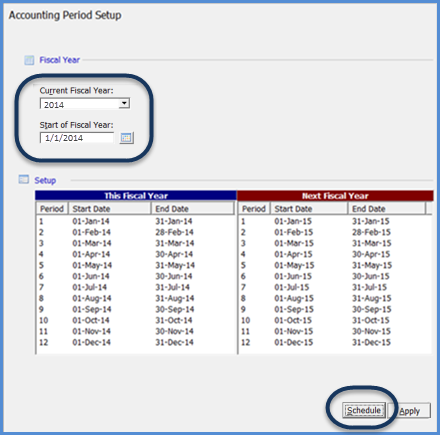
Task: Select period 6 row starting 01-Jun-14
Action: point(136,276)
